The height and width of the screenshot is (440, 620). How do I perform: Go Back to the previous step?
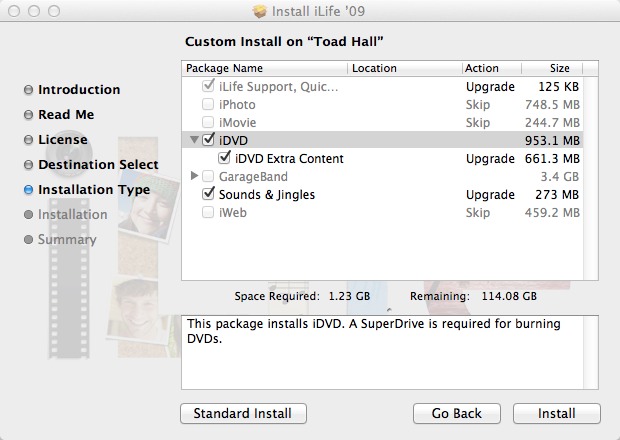coord(457,413)
